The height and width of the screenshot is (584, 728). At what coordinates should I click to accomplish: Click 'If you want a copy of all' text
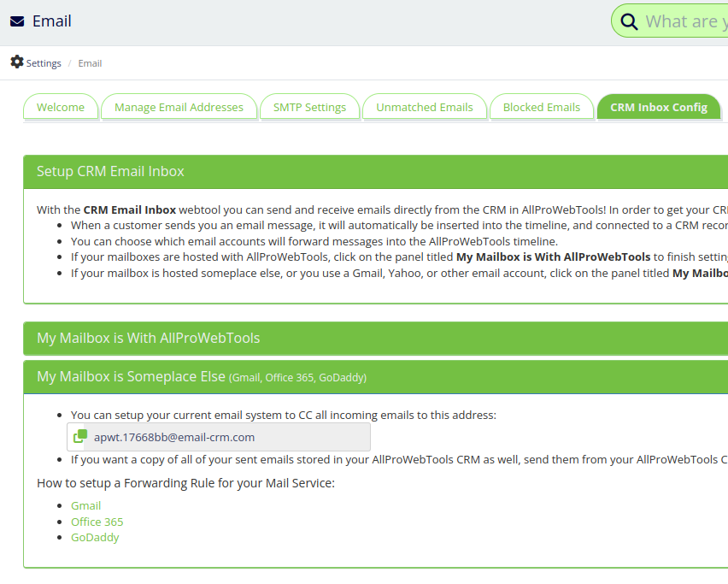[x=399, y=459]
